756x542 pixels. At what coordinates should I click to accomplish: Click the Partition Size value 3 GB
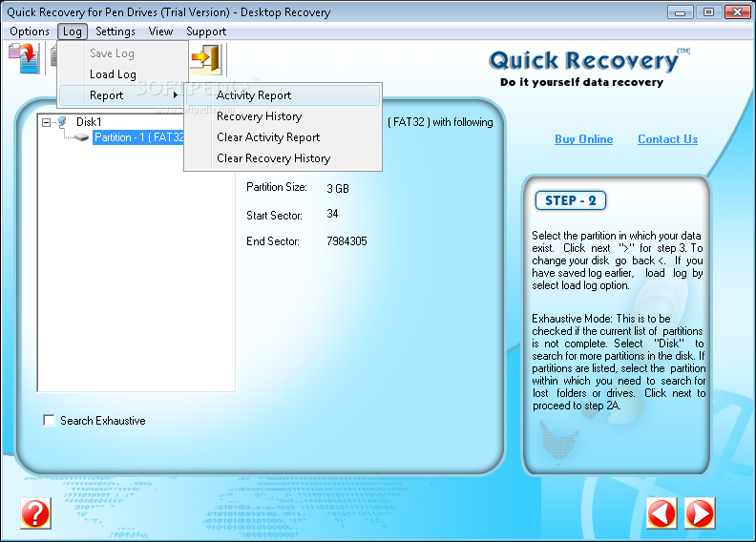click(x=338, y=188)
